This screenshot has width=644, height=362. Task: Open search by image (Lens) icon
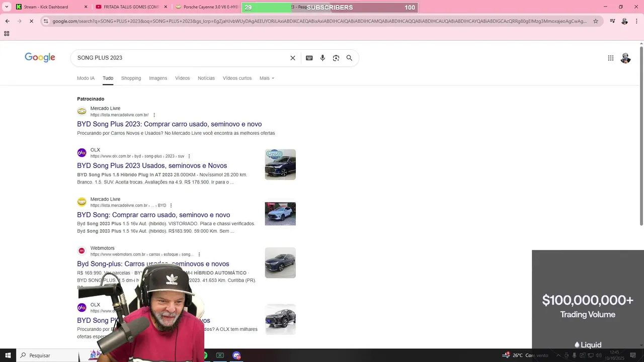[336, 58]
